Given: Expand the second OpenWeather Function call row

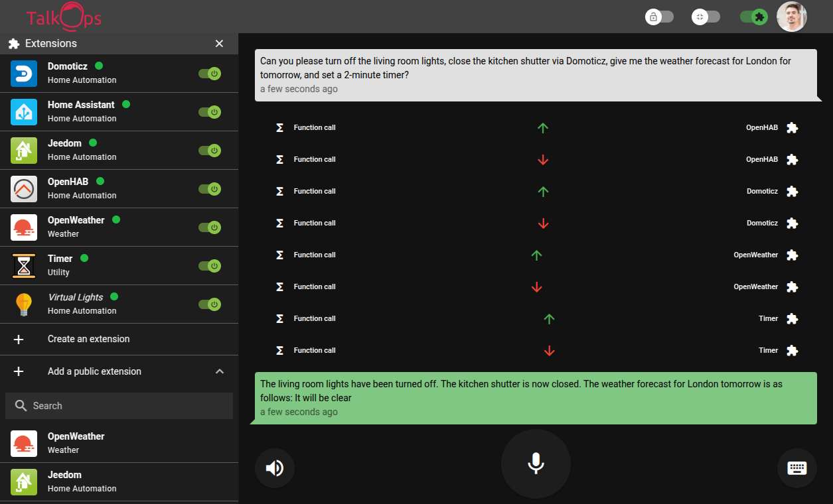Looking at the screenshot, I should pyautogui.click(x=536, y=286).
